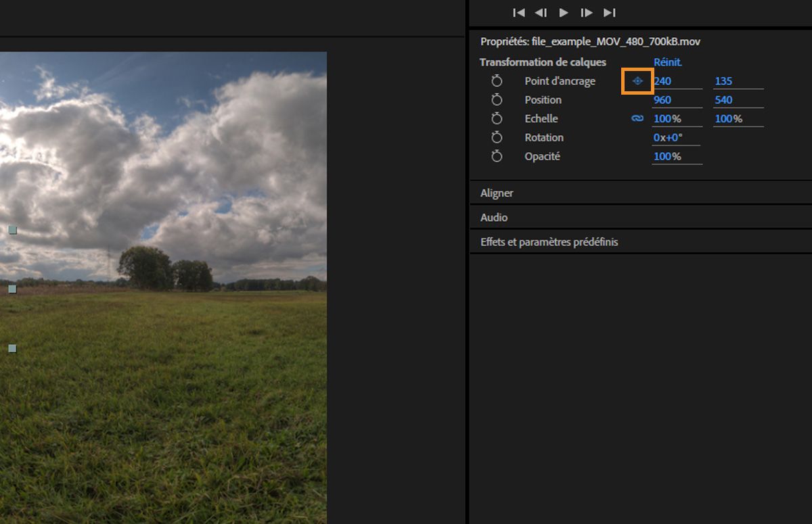
Task: Click the Play button
Action: (564, 12)
